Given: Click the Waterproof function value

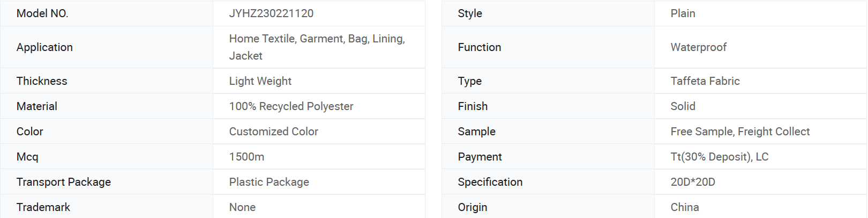Looking at the screenshot, I should (698, 47).
